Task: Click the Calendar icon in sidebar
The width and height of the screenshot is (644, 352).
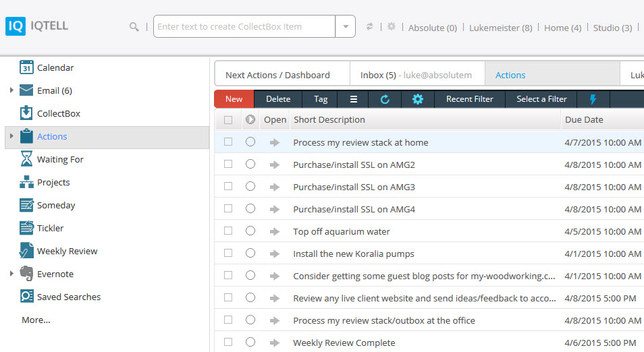Action: coord(26,67)
